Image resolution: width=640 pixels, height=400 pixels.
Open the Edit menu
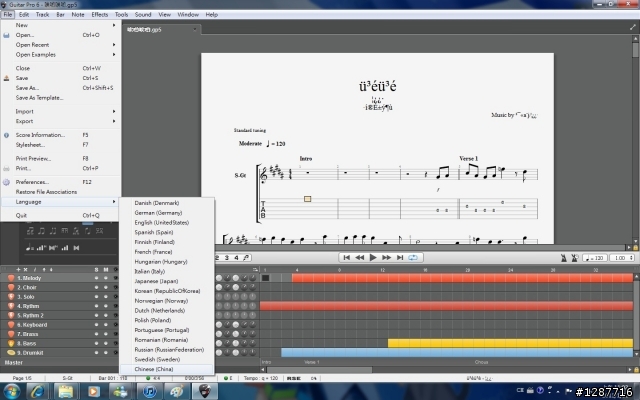[x=24, y=14]
